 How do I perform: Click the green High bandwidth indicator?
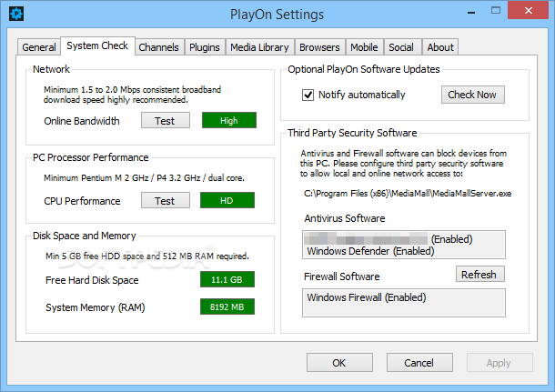pos(229,120)
